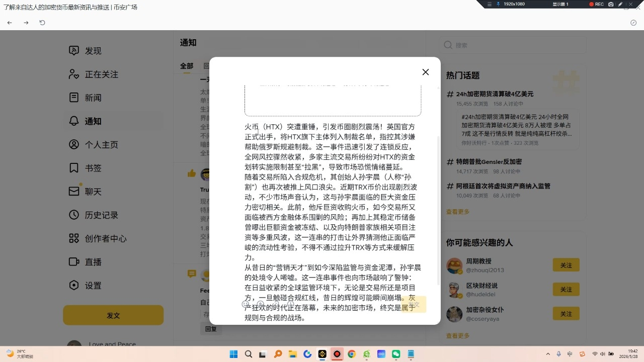Click the microphone tray icon
The height and width of the screenshot is (362, 644).
(559, 354)
